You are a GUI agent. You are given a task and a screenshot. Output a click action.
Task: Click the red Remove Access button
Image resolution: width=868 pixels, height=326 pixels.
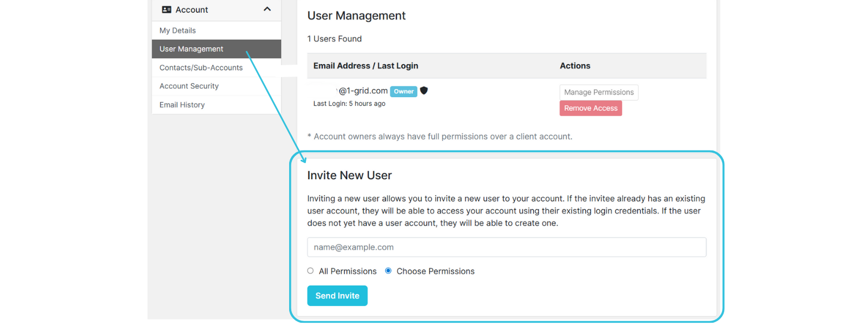(591, 108)
